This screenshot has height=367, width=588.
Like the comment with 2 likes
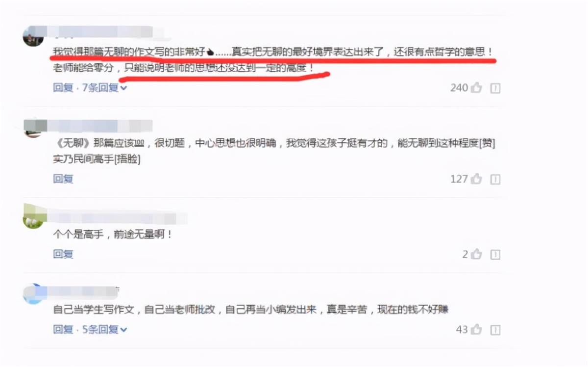[477, 255]
